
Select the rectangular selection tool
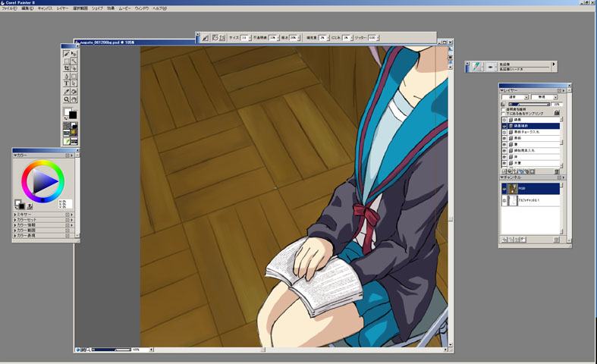pyautogui.click(x=66, y=61)
